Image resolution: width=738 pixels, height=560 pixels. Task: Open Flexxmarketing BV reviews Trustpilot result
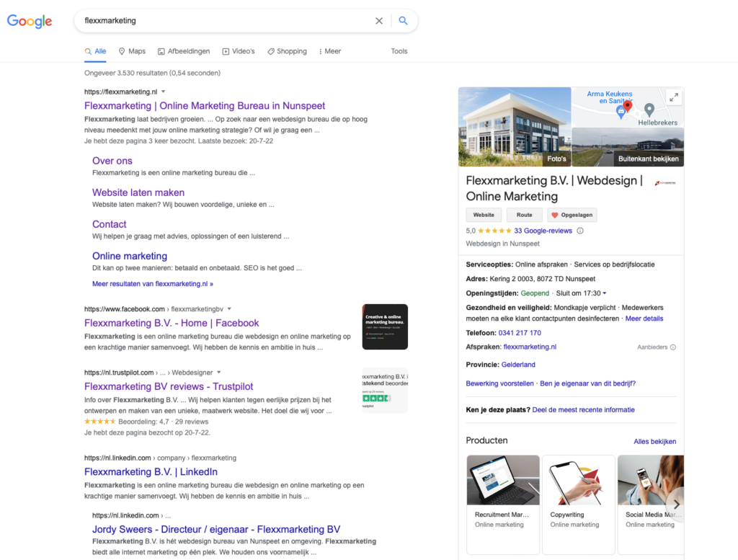169,386
